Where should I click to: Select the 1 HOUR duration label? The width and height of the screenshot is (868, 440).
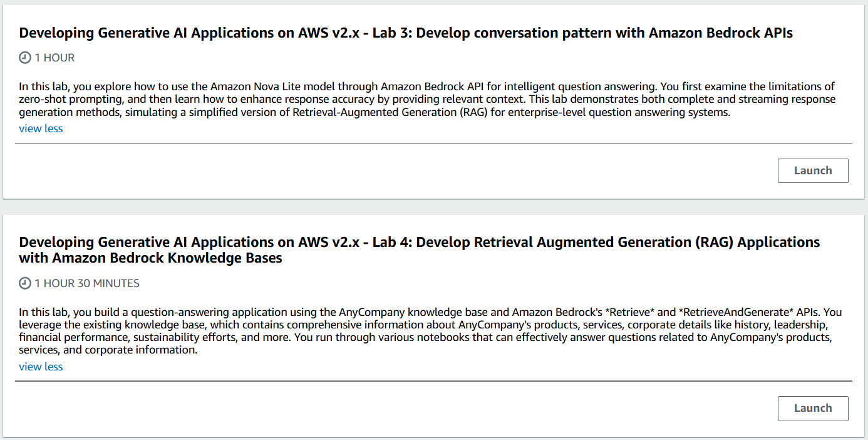[54, 58]
